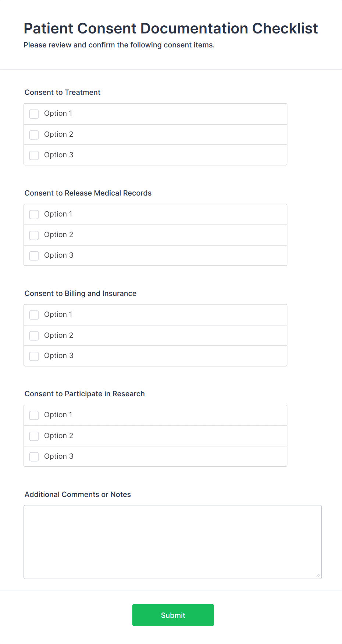Tick Option 3 under Billing and Insurance
Viewport: 342px width, 644px height.
(x=34, y=356)
